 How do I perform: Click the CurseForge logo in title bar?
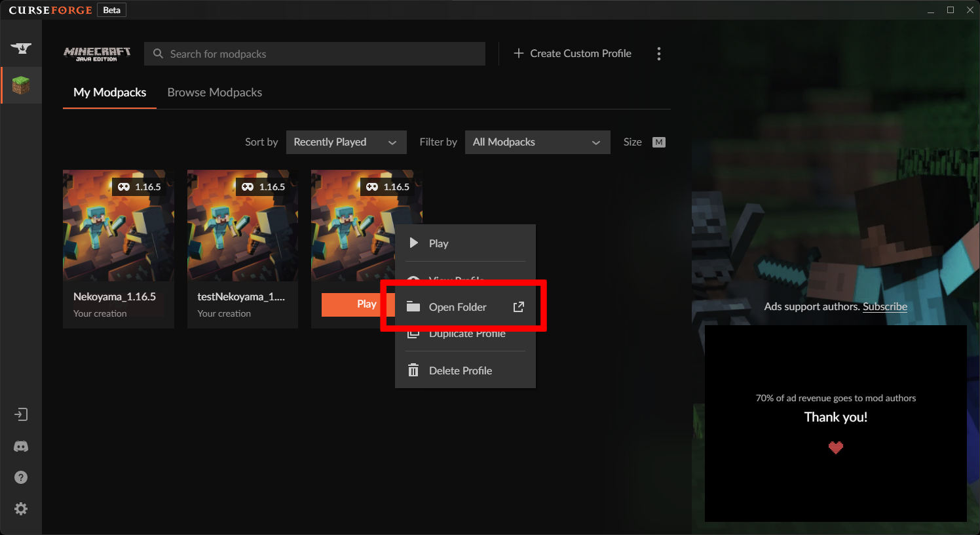pyautogui.click(x=50, y=10)
